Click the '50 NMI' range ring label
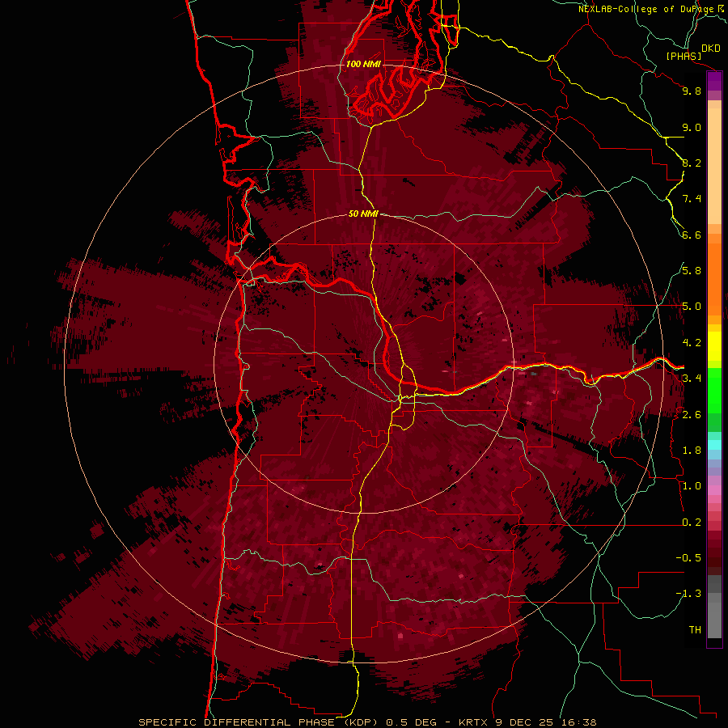728x728 pixels. 363,214
